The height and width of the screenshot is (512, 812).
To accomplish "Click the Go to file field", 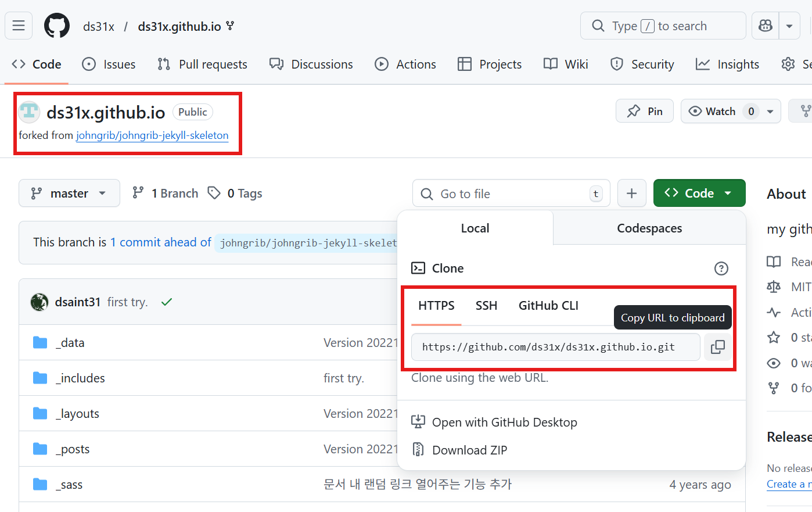I will (511, 194).
